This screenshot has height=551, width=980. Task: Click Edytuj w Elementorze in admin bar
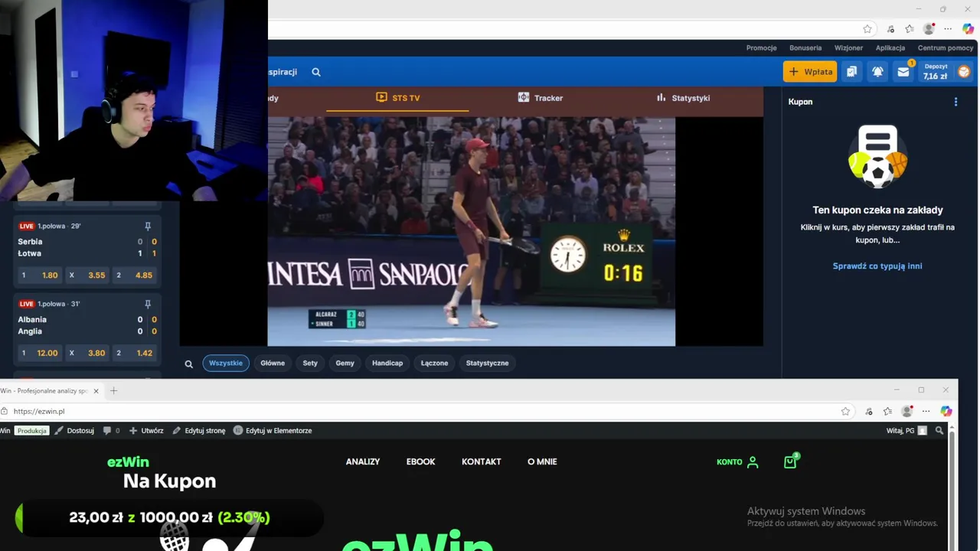(273, 431)
